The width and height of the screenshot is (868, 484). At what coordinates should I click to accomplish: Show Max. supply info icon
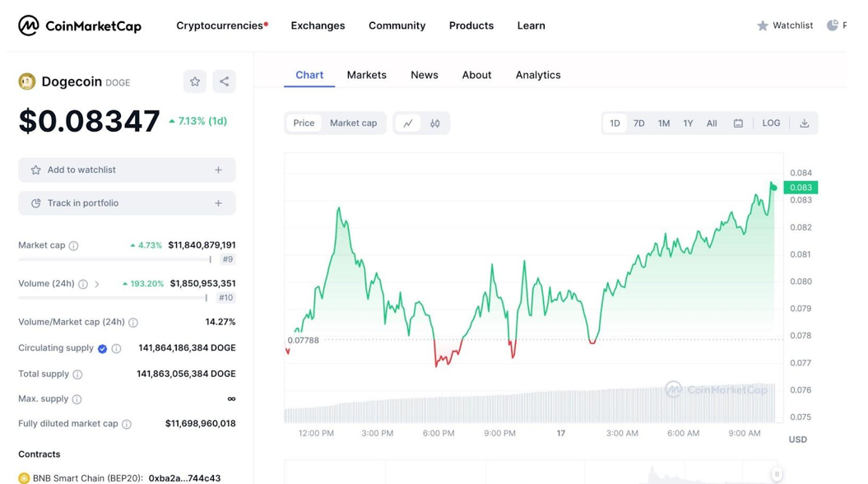pyautogui.click(x=77, y=399)
